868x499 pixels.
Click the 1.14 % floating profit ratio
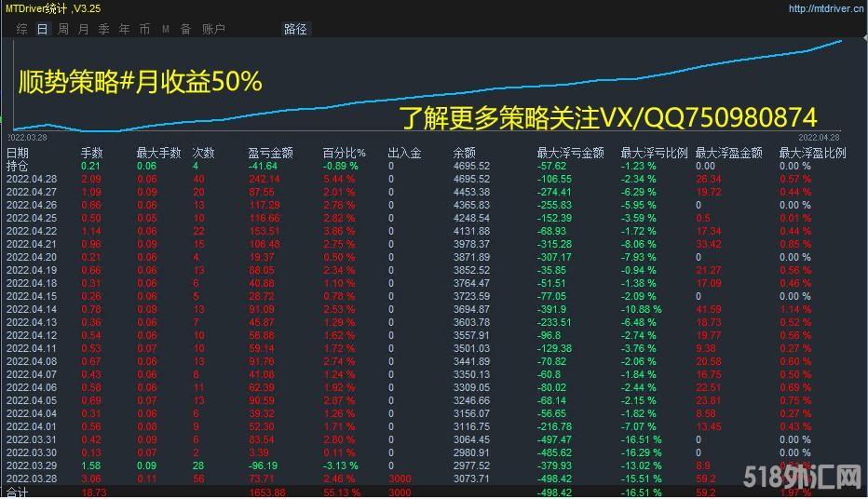(x=795, y=309)
